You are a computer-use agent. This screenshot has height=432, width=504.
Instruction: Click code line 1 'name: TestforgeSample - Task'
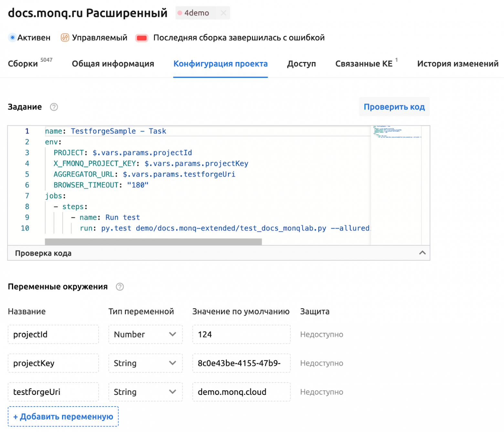click(105, 131)
